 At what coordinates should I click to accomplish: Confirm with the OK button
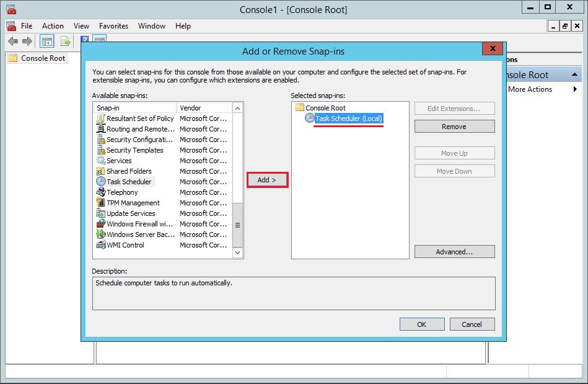click(422, 324)
